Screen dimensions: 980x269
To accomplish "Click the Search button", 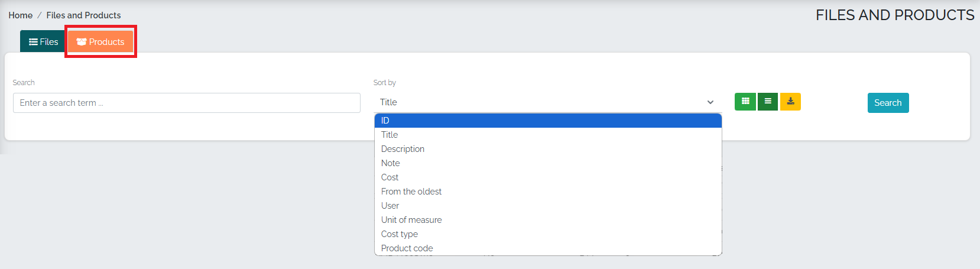I will (888, 103).
